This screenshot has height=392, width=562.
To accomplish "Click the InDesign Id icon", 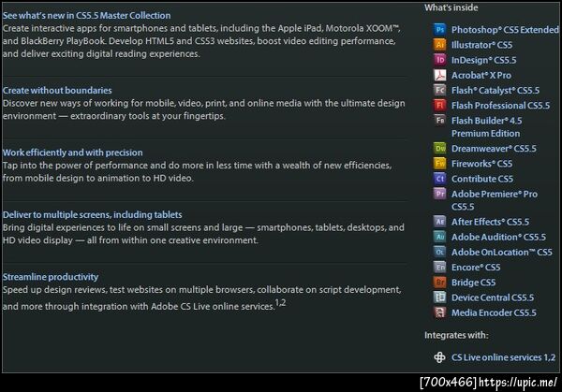I will coord(440,60).
